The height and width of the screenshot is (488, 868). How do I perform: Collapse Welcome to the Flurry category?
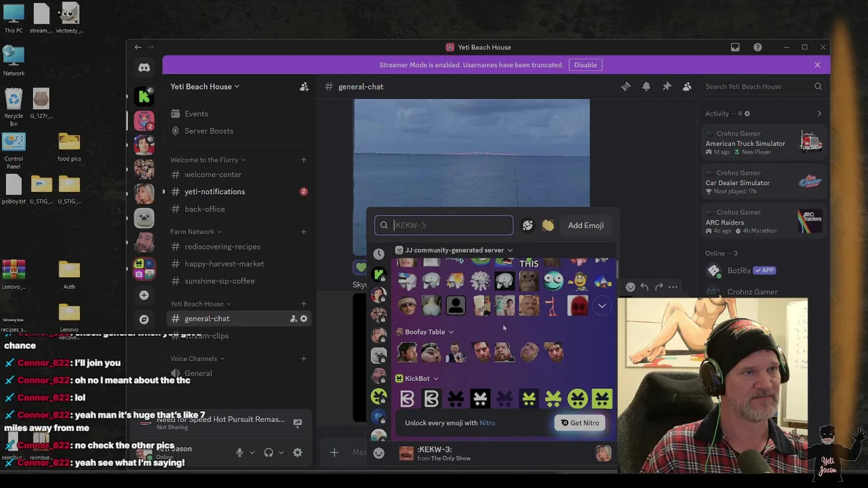coord(208,160)
